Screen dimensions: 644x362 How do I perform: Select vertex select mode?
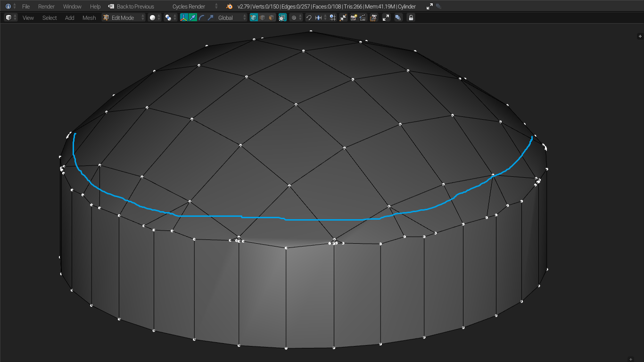pos(254,17)
